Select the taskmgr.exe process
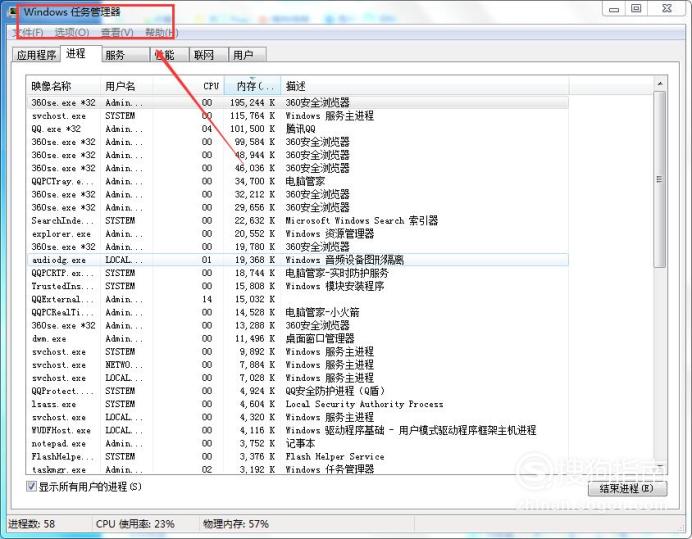Screen dimensions: 692x539 tap(298, 469)
